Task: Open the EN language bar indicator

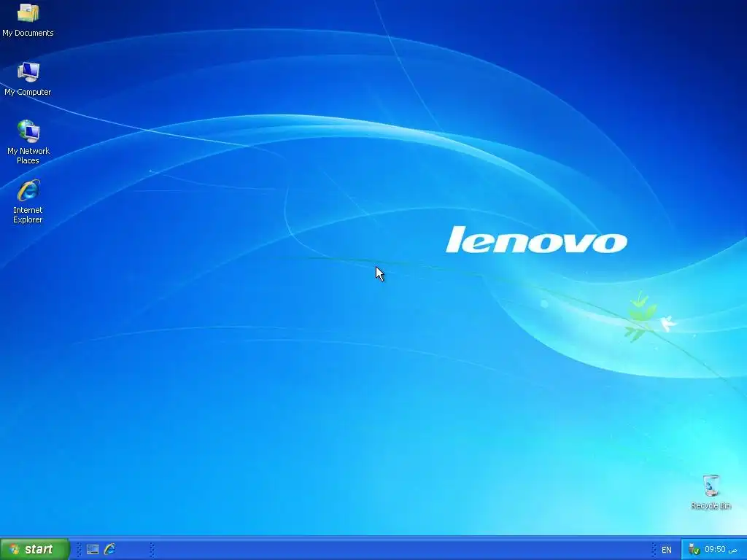Action: coord(667,550)
